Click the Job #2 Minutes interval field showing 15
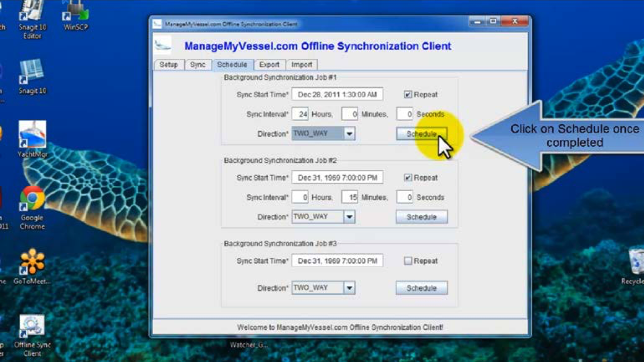The image size is (644, 362). click(x=350, y=197)
